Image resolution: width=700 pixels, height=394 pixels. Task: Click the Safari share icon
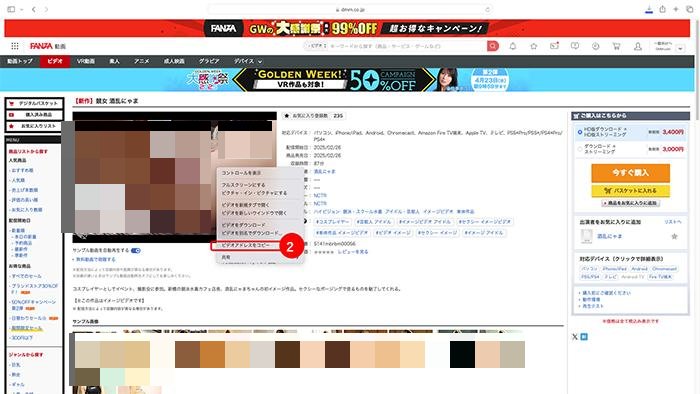point(662,9)
